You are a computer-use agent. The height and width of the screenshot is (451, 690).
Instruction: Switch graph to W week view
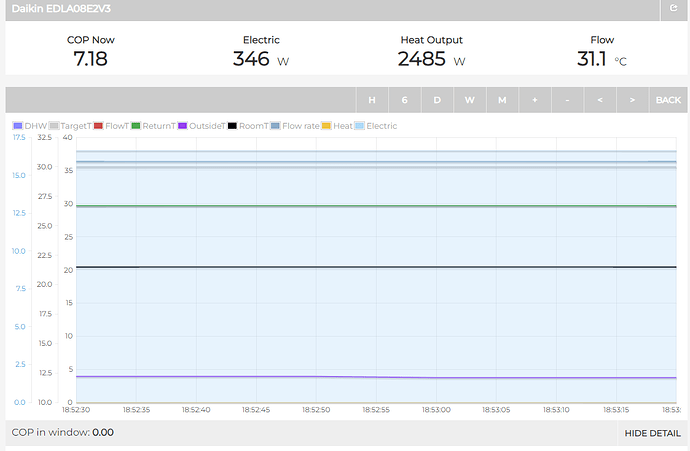[469, 100]
